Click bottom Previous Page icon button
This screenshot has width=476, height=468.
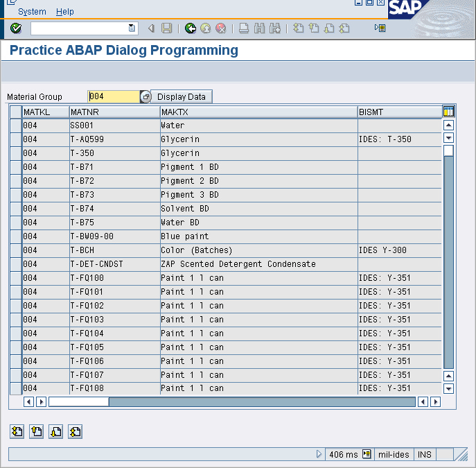[x=37, y=431]
